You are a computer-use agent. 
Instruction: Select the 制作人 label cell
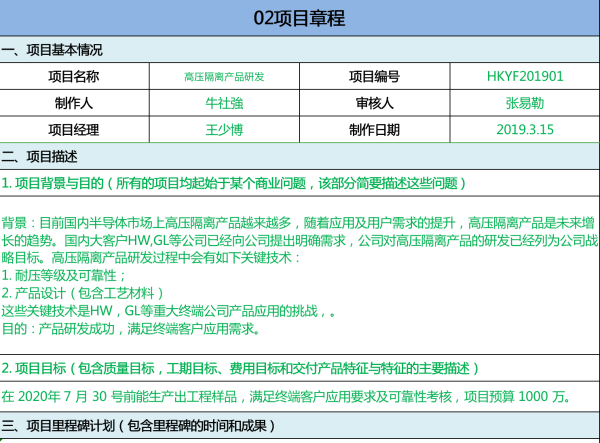point(74,103)
